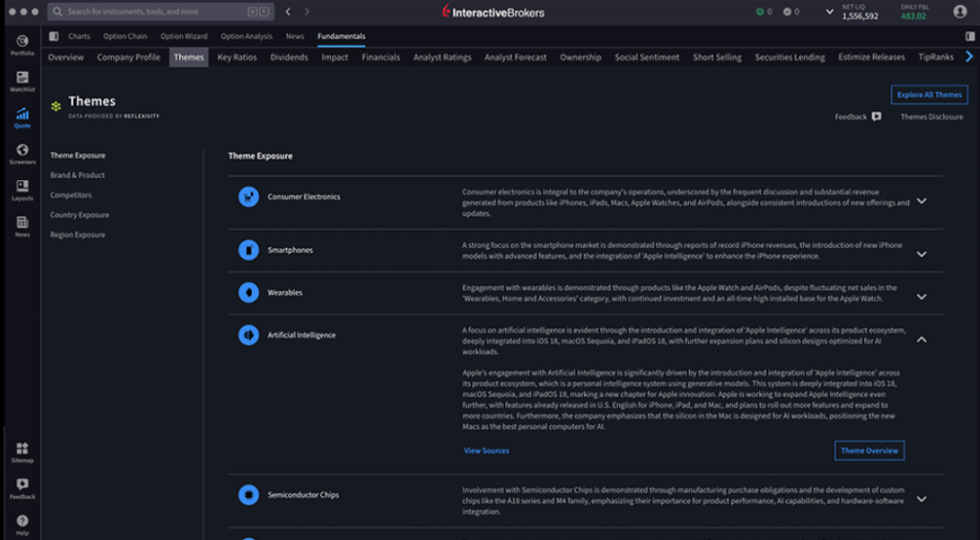Open the Key Ratios sub-tab
Screen dimensions: 980x540
[x=237, y=57]
